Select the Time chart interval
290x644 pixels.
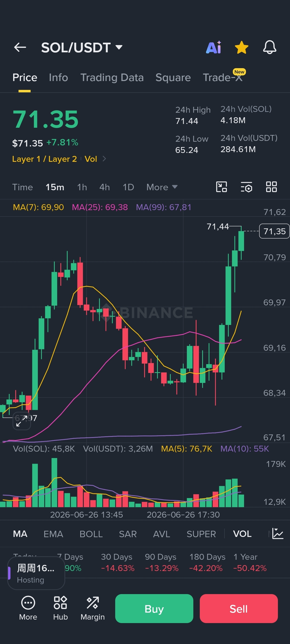tap(23, 187)
